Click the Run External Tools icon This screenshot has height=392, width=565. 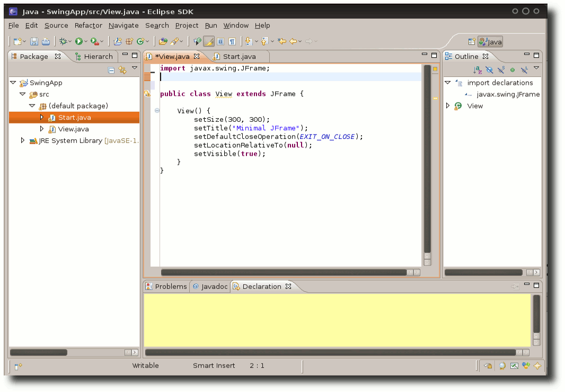click(x=95, y=41)
